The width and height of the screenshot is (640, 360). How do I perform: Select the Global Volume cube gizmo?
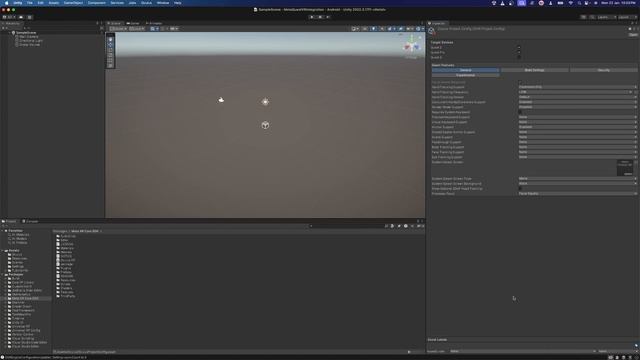(265, 125)
